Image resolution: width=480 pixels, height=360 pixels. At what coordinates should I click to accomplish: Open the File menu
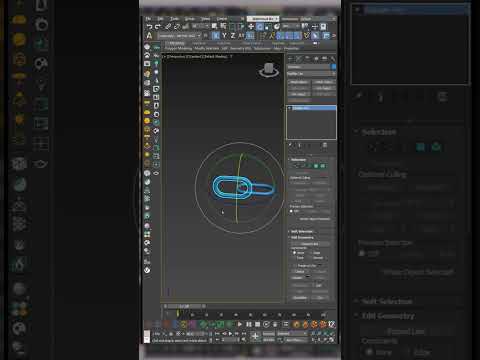click(148, 19)
